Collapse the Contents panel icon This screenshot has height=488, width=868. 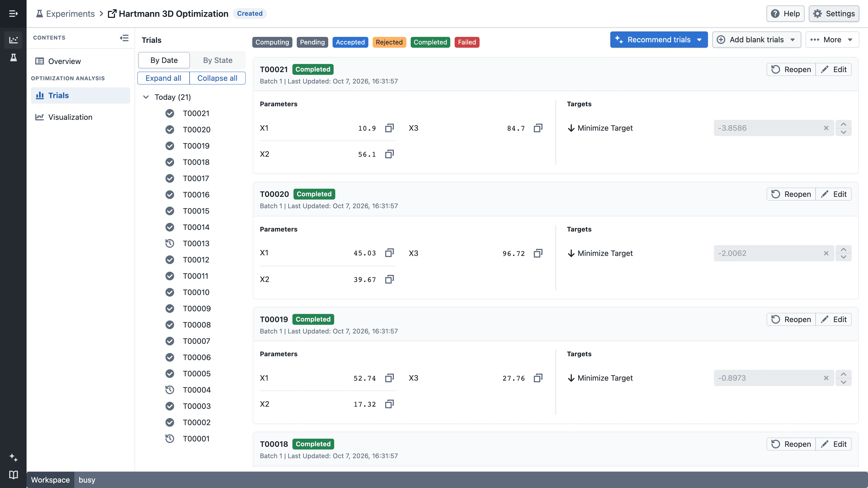click(124, 38)
